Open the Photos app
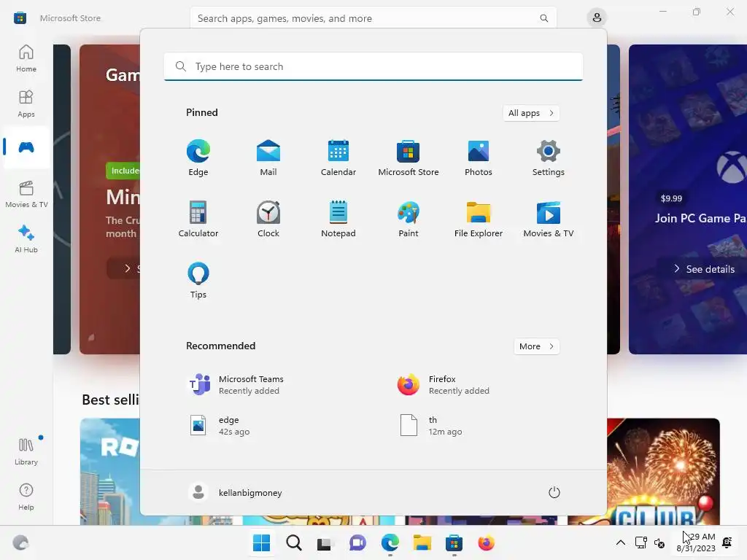The width and height of the screenshot is (747, 560). (479, 158)
